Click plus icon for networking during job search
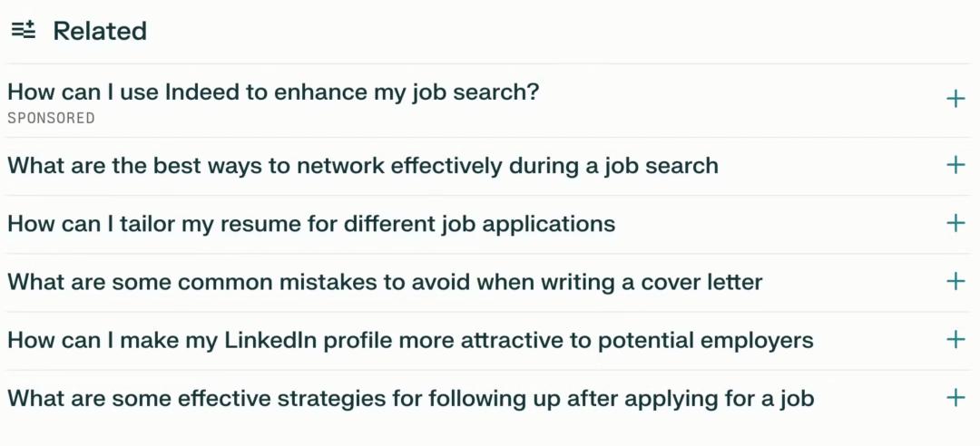The width and height of the screenshot is (980, 446). (x=955, y=165)
